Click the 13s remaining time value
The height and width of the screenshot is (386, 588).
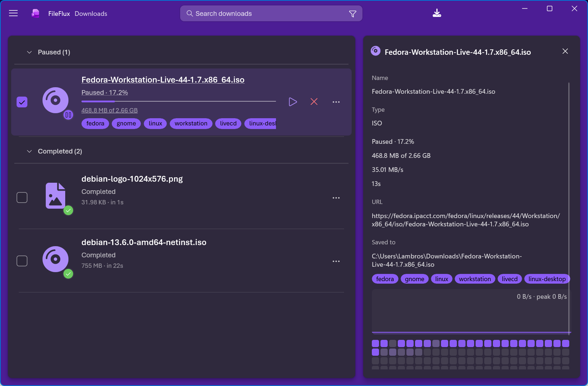click(x=376, y=184)
